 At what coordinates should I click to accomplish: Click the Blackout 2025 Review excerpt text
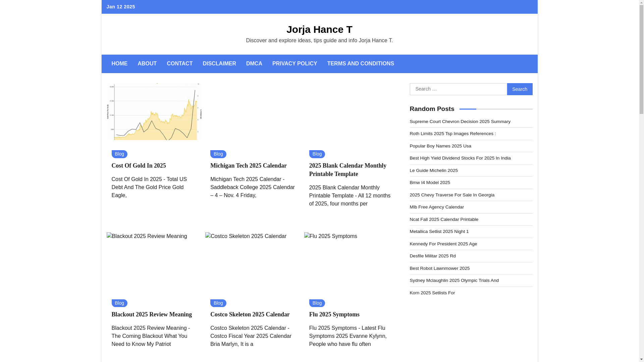click(x=151, y=336)
